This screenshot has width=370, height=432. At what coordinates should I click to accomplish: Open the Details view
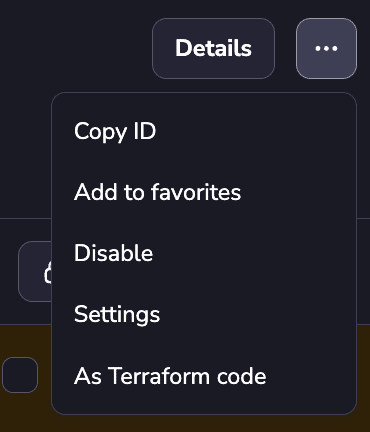point(213,49)
